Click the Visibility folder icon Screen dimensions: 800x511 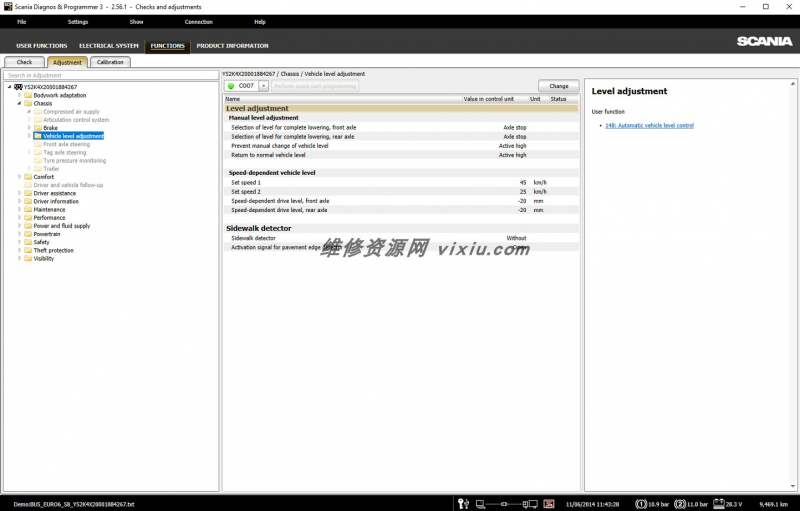click(28, 259)
